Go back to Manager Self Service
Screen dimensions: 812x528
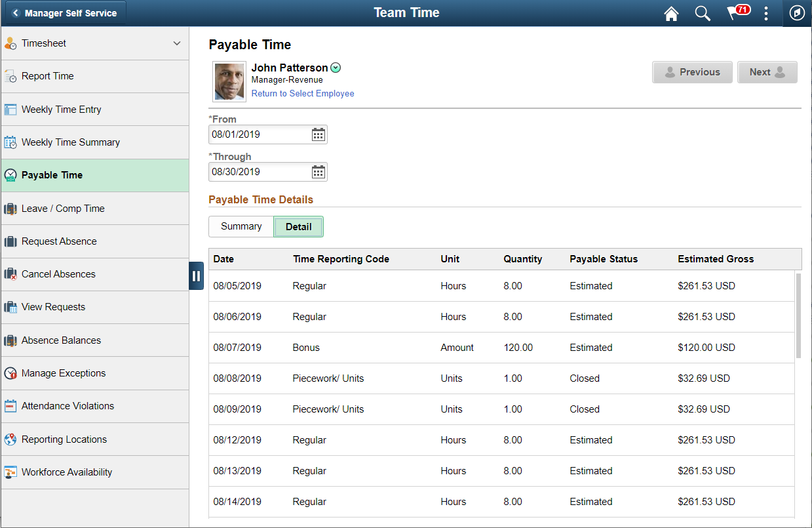64,12
